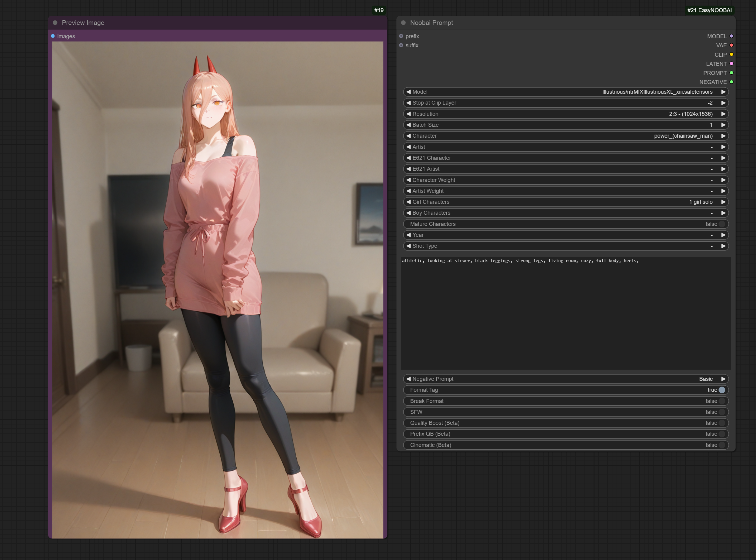Viewport: 756px width, 560px height.
Task: Click the prefix input socket
Action: 401,36
